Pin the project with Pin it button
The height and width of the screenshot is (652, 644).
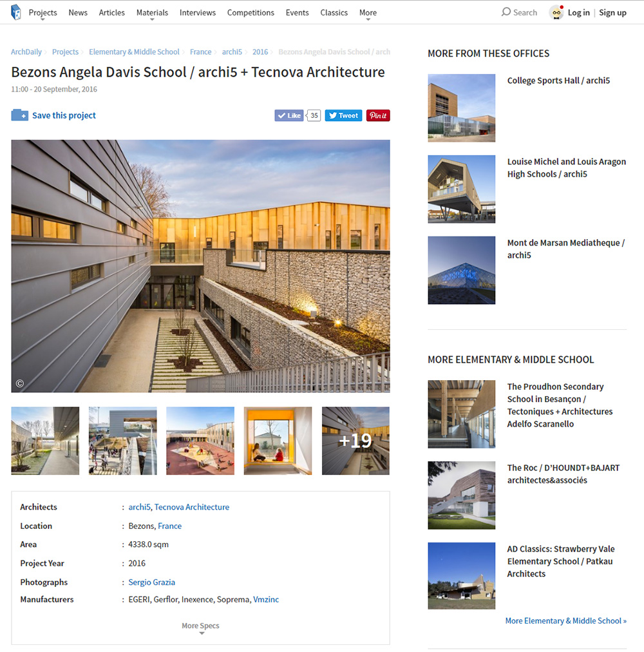[378, 115]
